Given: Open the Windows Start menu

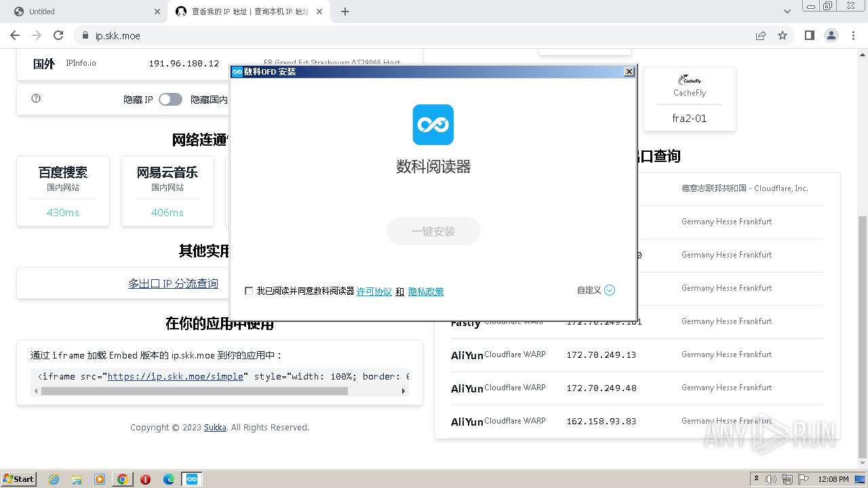Looking at the screenshot, I should tap(19, 479).
